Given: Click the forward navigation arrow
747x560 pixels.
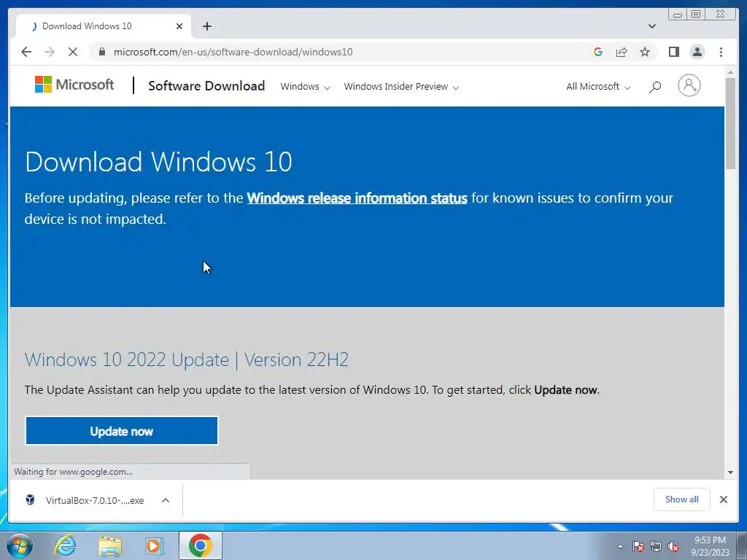Looking at the screenshot, I should [50, 52].
